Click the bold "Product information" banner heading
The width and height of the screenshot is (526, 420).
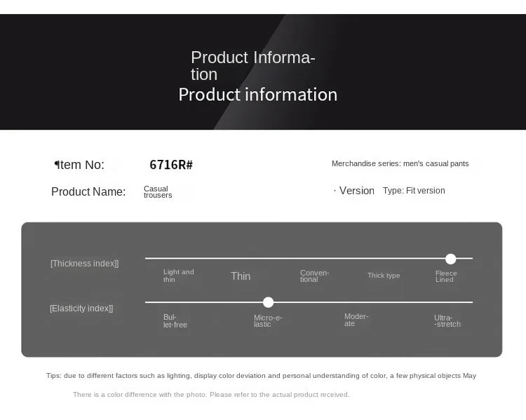pos(257,95)
